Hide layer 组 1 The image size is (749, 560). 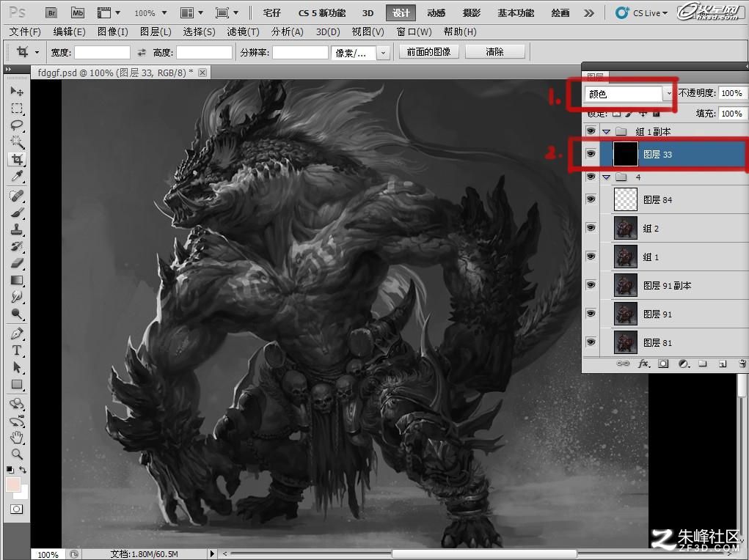point(591,257)
